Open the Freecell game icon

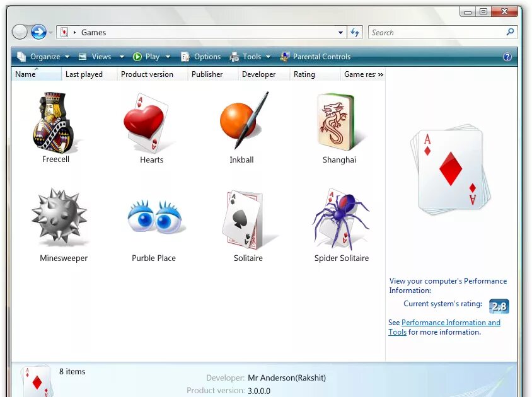click(x=54, y=122)
